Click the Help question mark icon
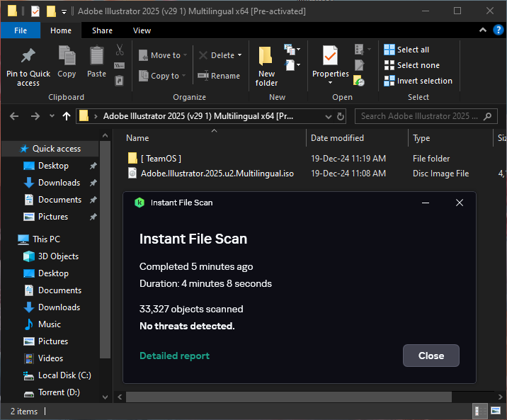 [x=498, y=30]
